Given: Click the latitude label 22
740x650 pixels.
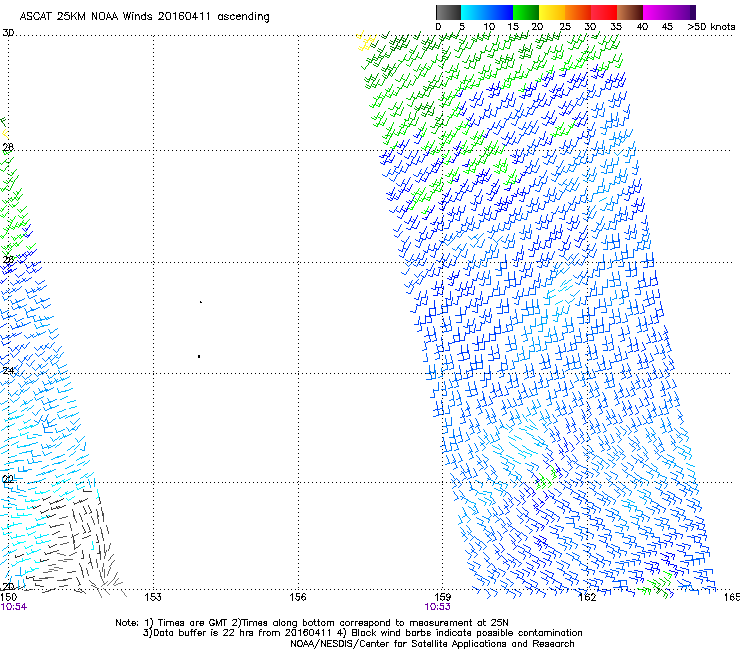Looking at the screenshot, I should pos(8,479).
